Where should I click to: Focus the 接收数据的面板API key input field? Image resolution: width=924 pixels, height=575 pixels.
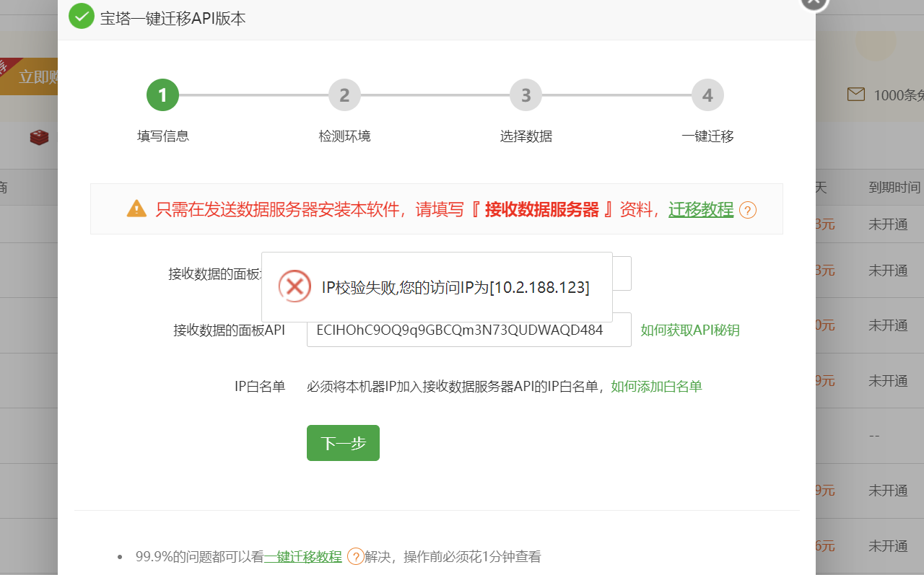click(x=469, y=330)
